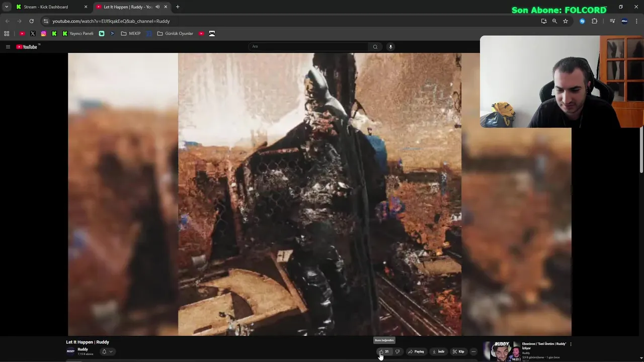This screenshot has height=362, width=644.
Task: Mute the tab via speaker icon
Action: click(x=157, y=7)
